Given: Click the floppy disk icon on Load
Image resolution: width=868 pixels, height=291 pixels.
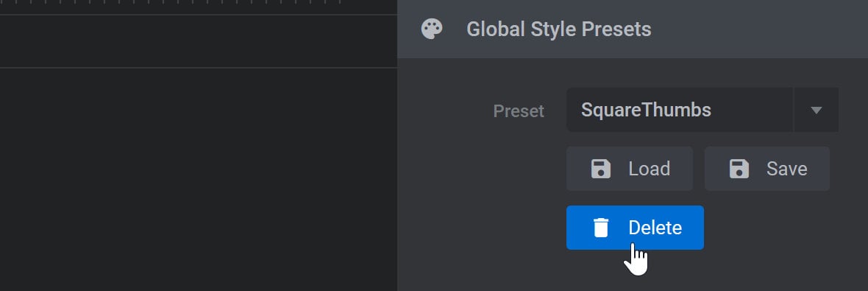Looking at the screenshot, I should click(601, 169).
